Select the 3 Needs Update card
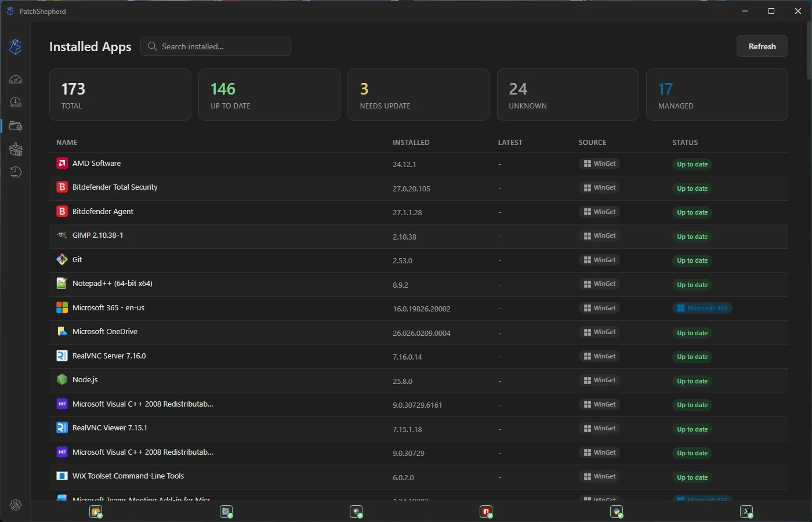 click(x=418, y=95)
